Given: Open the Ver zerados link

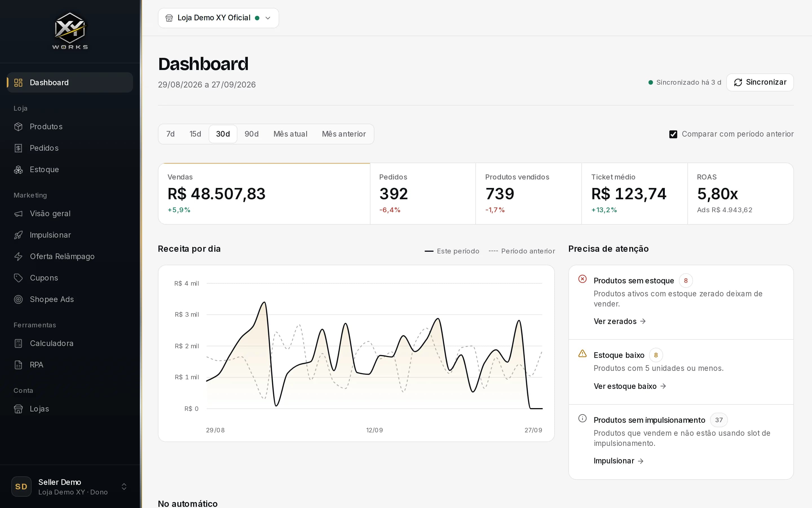Looking at the screenshot, I should tap(620, 321).
